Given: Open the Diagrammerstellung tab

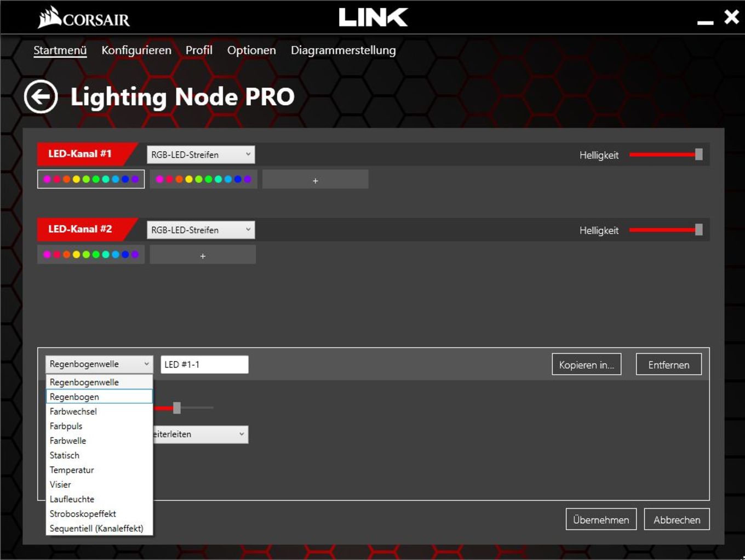Looking at the screenshot, I should (x=343, y=50).
